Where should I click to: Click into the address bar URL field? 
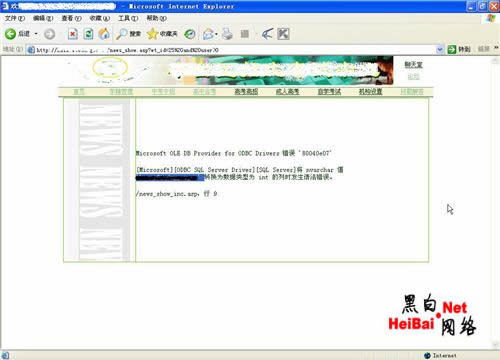pos(233,50)
